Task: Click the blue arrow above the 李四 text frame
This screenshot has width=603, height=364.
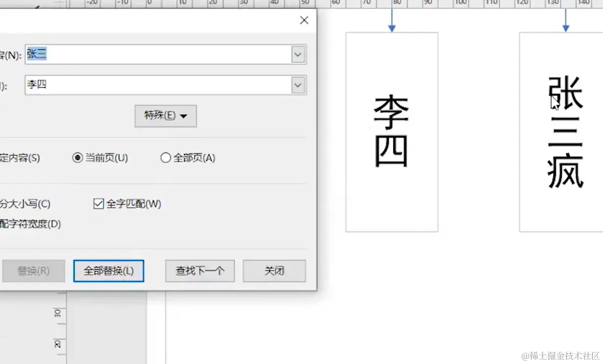Action: (x=391, y=20)
